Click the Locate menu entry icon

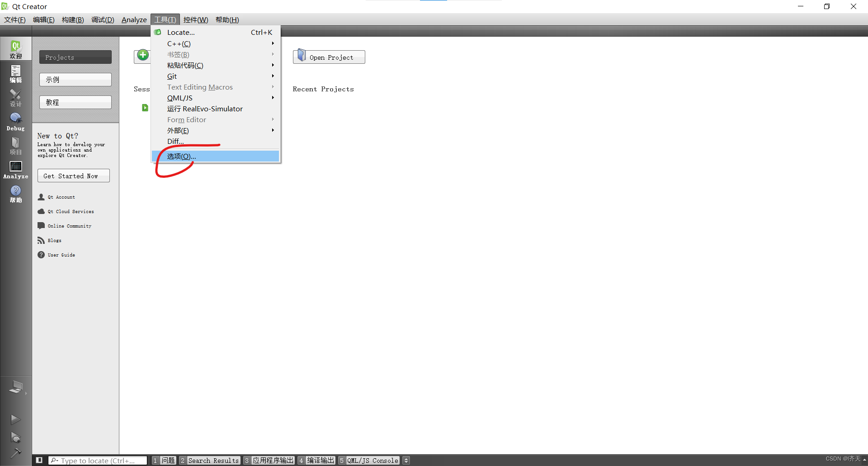(158, 32)
